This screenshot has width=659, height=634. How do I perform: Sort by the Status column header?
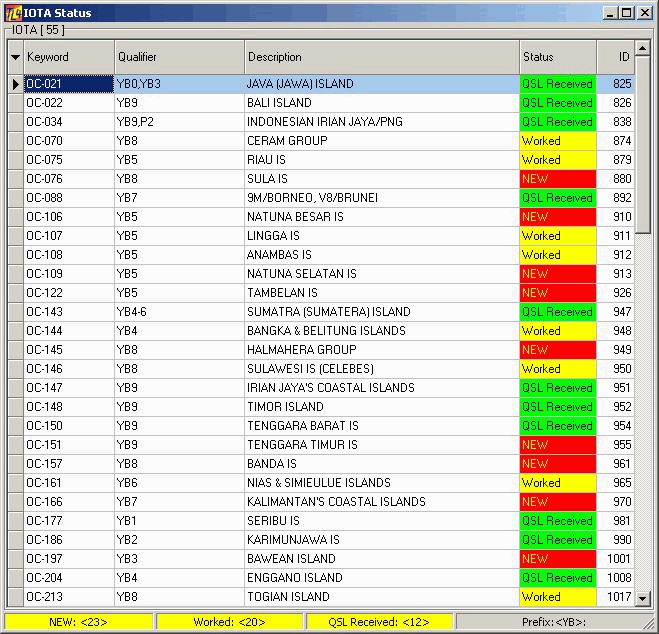558,57
